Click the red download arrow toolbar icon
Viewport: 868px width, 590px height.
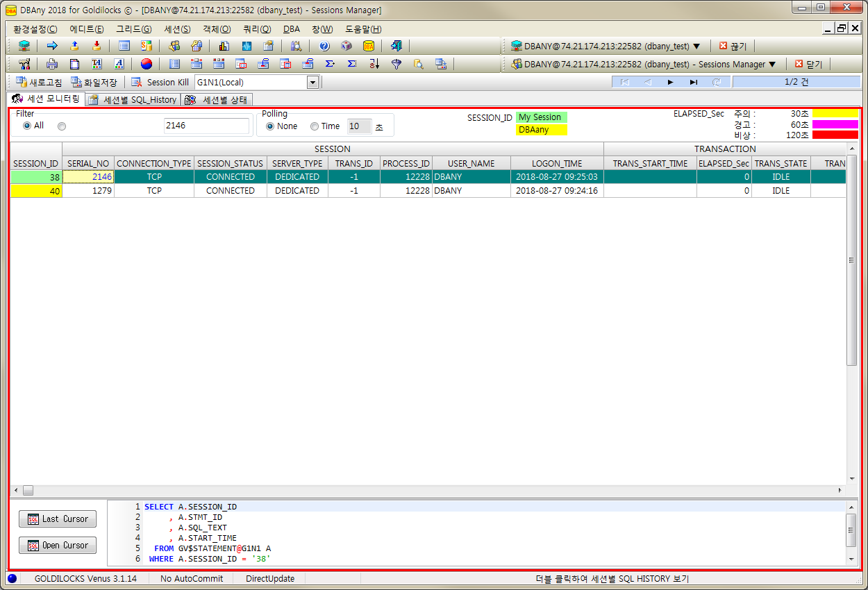97,46
